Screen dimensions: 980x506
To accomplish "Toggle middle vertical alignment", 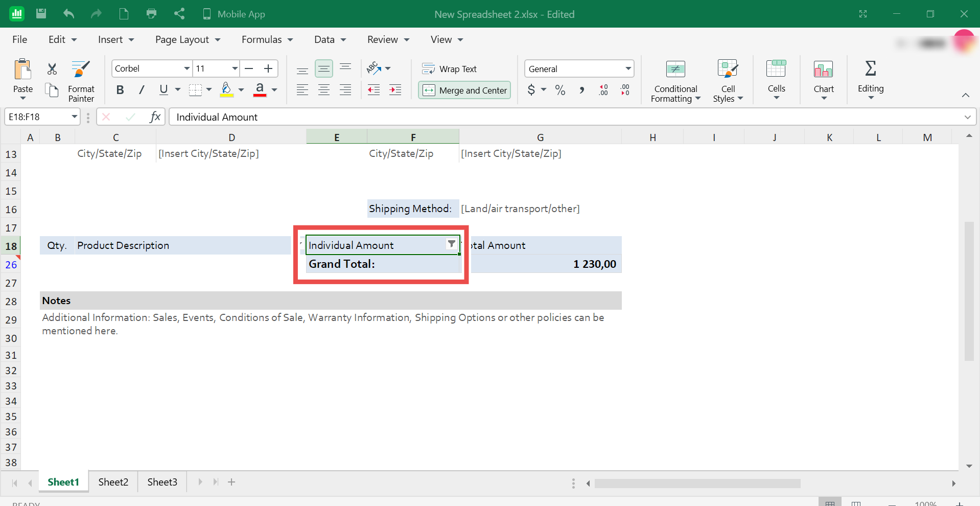I will point(324,68).
